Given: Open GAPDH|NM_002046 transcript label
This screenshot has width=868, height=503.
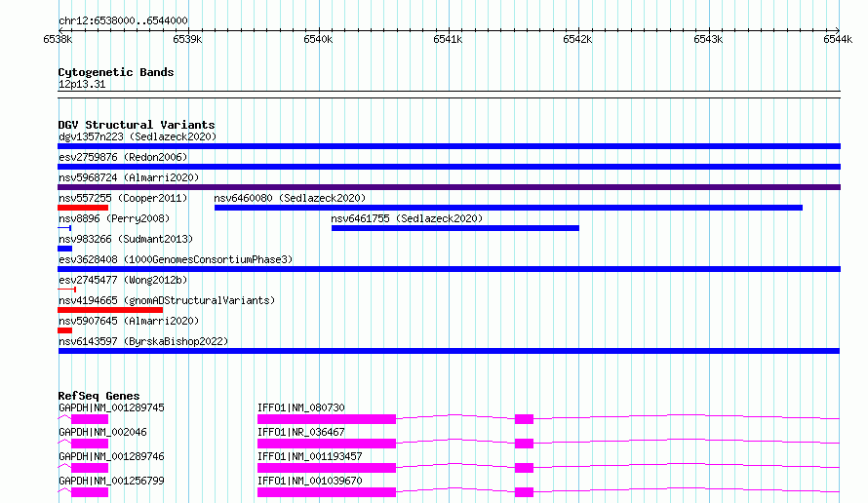Looking at the screenshot, I should (102, 432).
